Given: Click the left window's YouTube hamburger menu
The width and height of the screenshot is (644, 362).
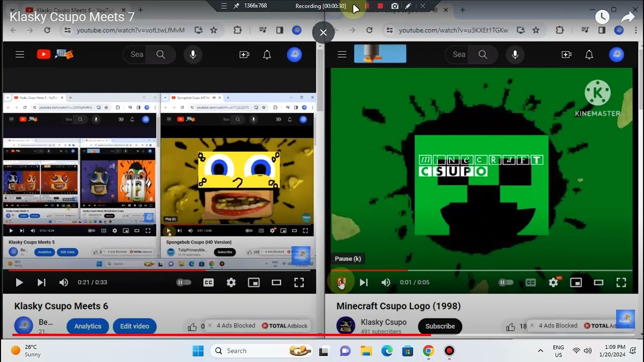Looking at the screenshot, I should coord(20,54).
